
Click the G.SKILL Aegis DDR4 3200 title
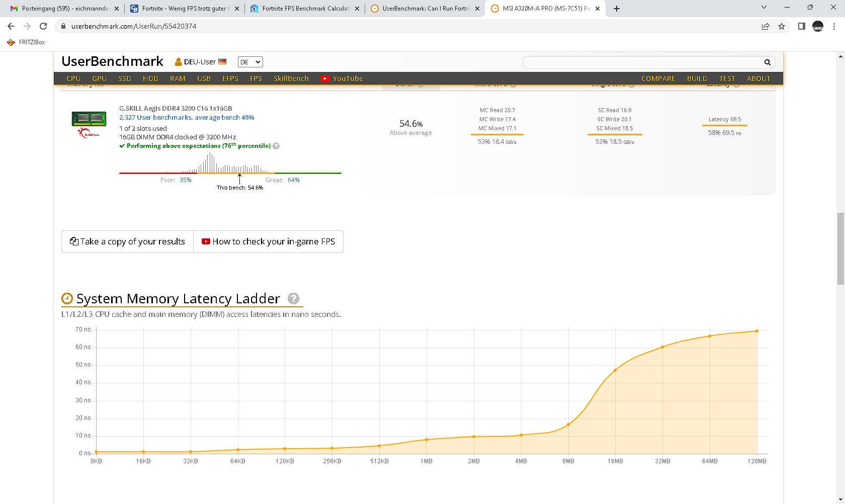tap(176, 108)
